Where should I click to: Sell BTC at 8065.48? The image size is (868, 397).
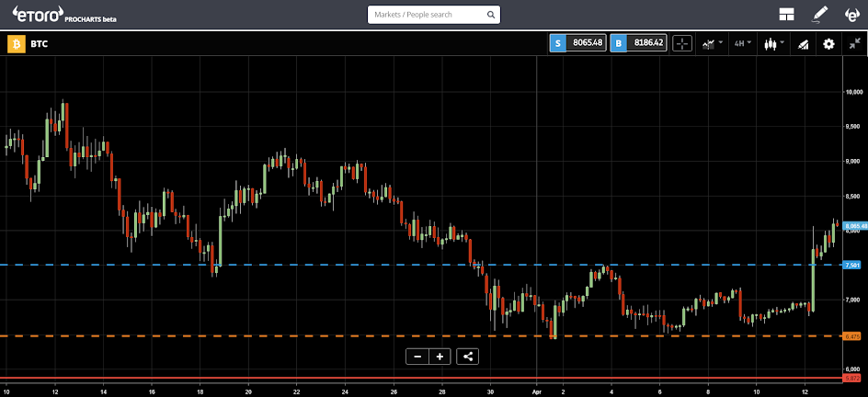pyautogui.click(x=578, y=43)
